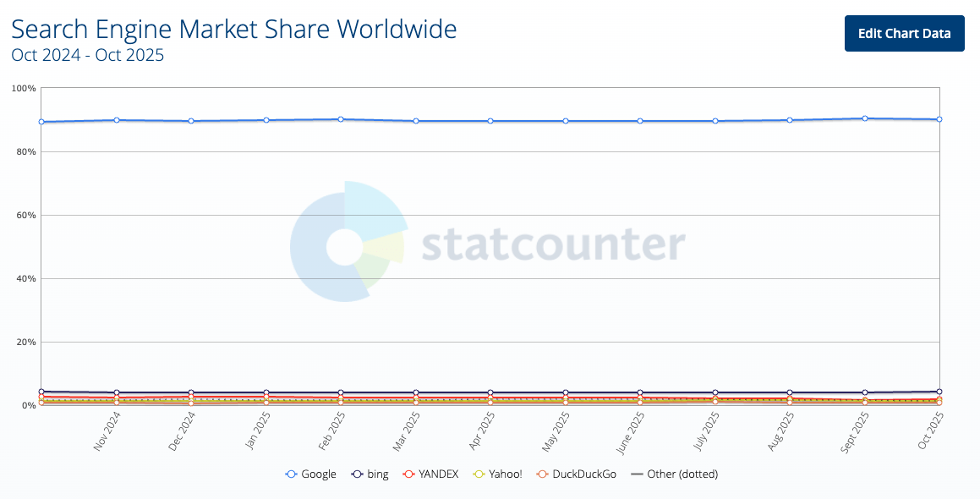
Task: Click the Google data point for Oct 2025
Action: pyautogui.click(x=939, y=119)
